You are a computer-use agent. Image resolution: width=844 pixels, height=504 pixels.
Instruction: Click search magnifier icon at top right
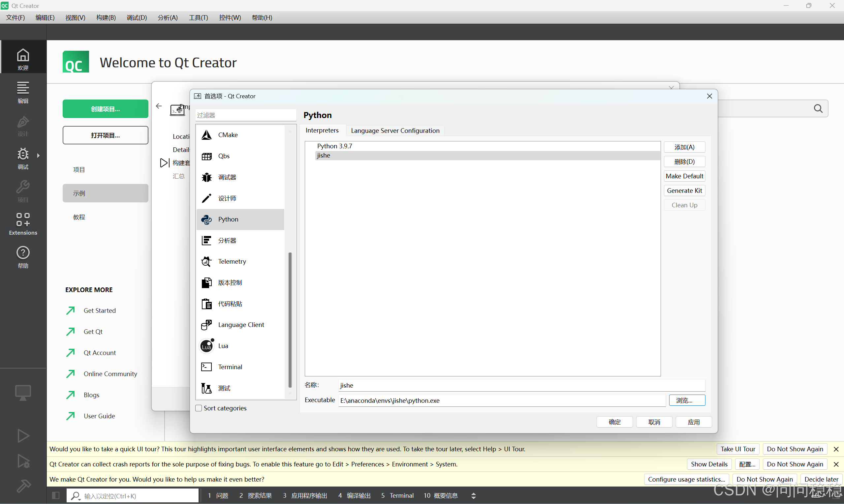click(x=818, y=109)
